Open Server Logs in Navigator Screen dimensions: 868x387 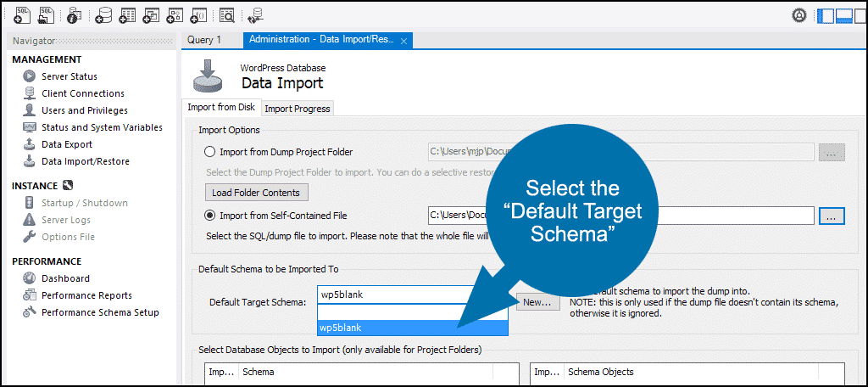(x=66, y=220)
